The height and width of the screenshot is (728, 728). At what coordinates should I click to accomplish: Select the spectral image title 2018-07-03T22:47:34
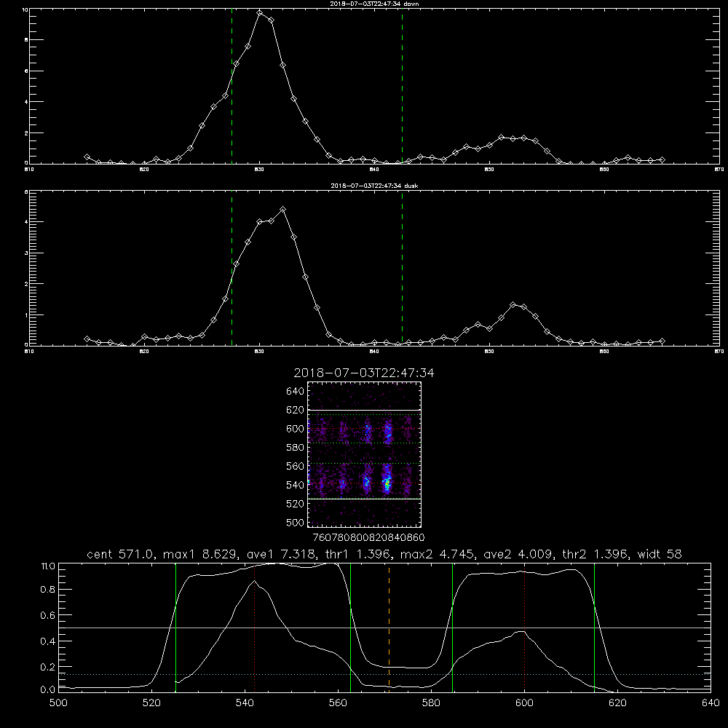364,373
